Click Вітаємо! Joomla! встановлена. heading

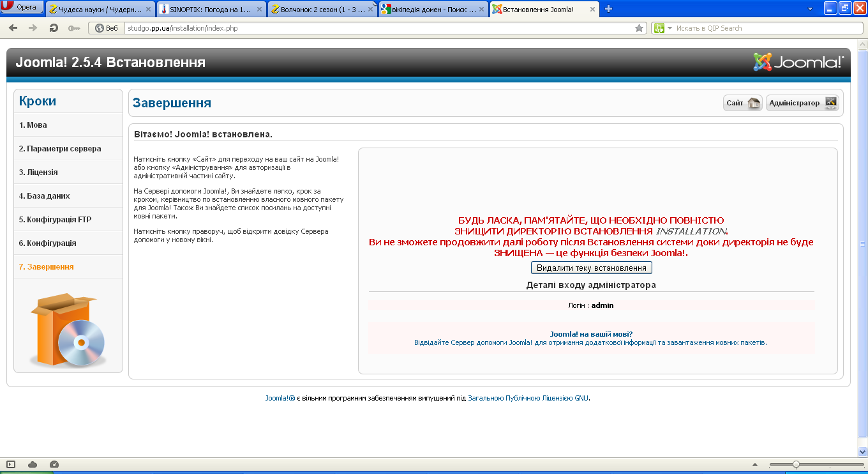tap(204, 134)
